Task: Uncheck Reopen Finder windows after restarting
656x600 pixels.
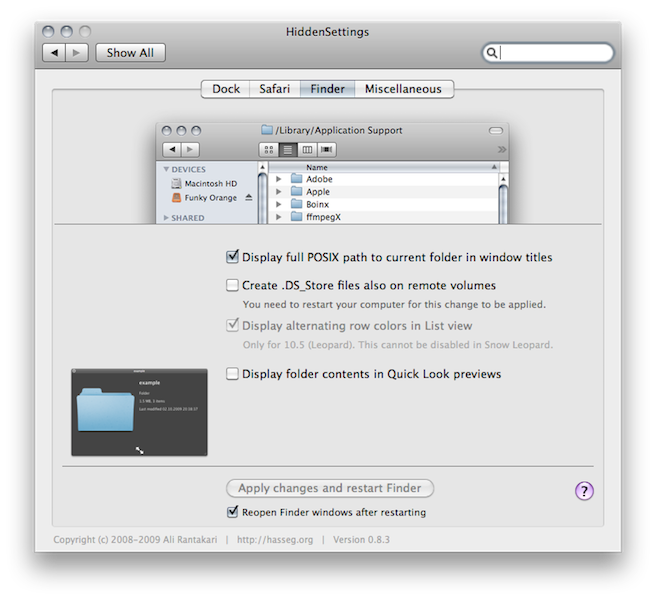Action: (233, 512)
